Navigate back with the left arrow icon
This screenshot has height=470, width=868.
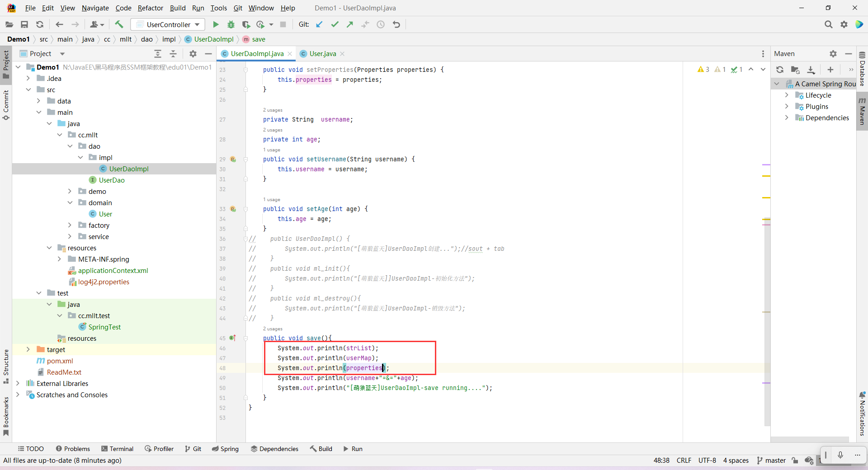pyautogui.click(x=59, y=24)
